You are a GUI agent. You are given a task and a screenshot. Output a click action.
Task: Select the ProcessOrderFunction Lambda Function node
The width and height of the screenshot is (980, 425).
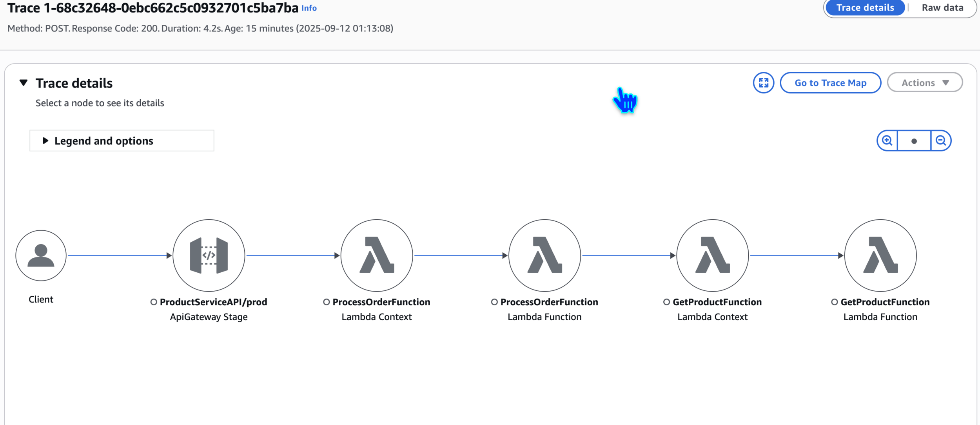pyautogui.click(x=544, y=255)
